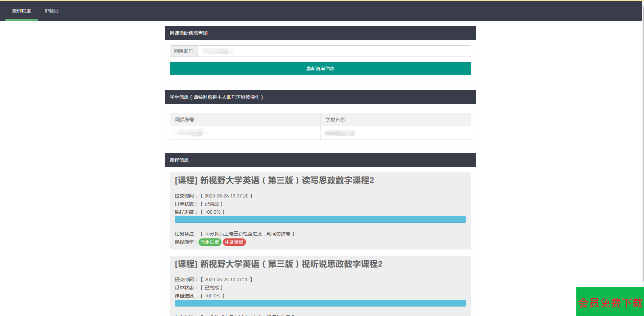This screenshot has height=316, width=644.
Task: Click the 课程信息 panel header
Action: click(320, 160)
